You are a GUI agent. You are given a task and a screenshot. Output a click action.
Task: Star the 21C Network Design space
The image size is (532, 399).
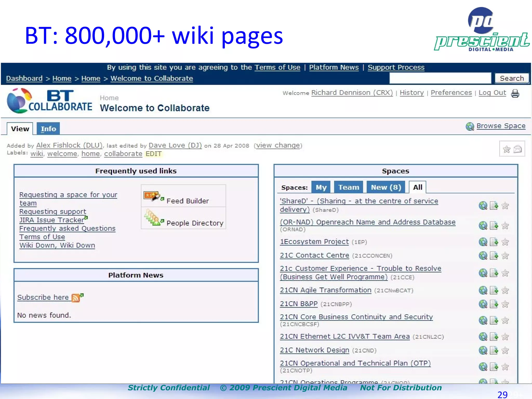click(505, 350)
